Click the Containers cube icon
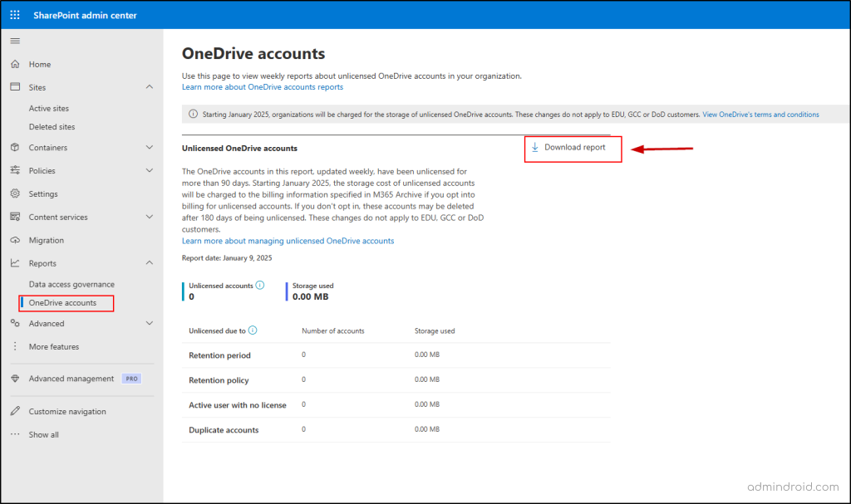This screenshot has width=851, height=504. coord(15,147)
